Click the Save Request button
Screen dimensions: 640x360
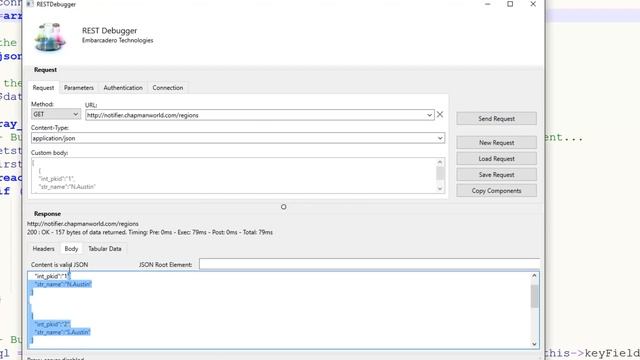click(496, 175)
